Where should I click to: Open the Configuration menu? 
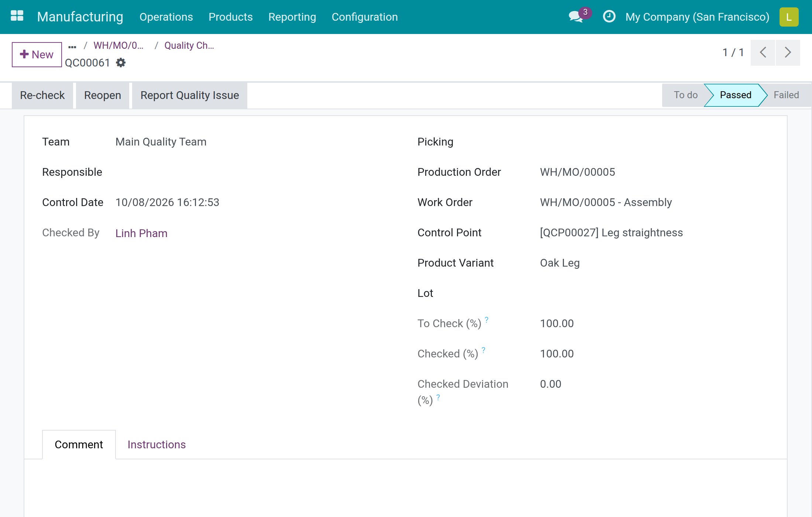tap(365, 17)
